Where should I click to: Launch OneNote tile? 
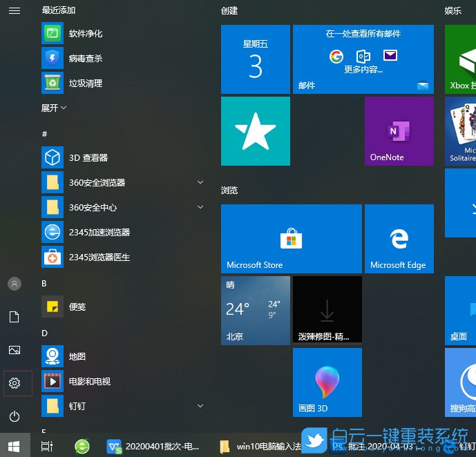tap(399, 131)
